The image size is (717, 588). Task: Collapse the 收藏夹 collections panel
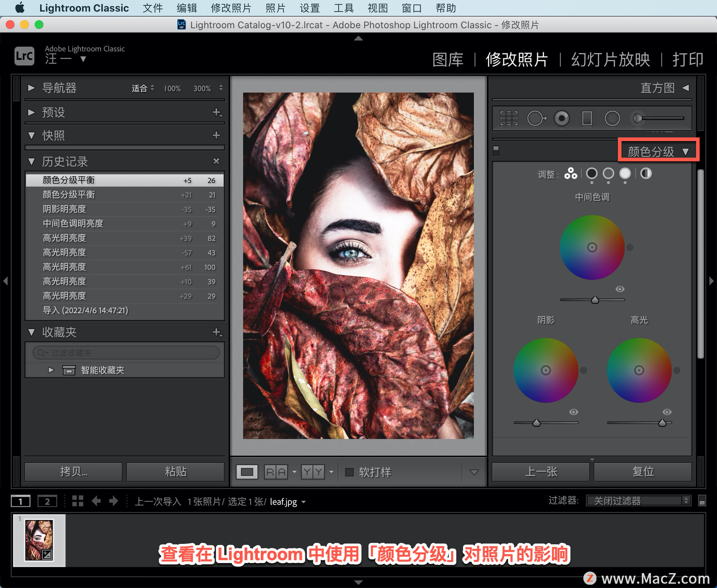31,332
